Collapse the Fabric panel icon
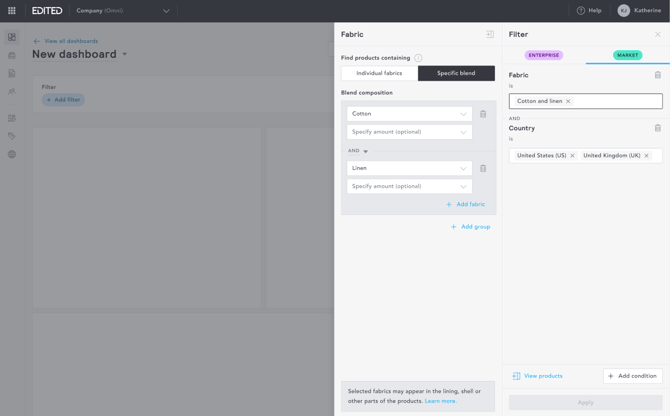Image resolution: width=670 pixels, height=416 pixels. click(490, 34)
